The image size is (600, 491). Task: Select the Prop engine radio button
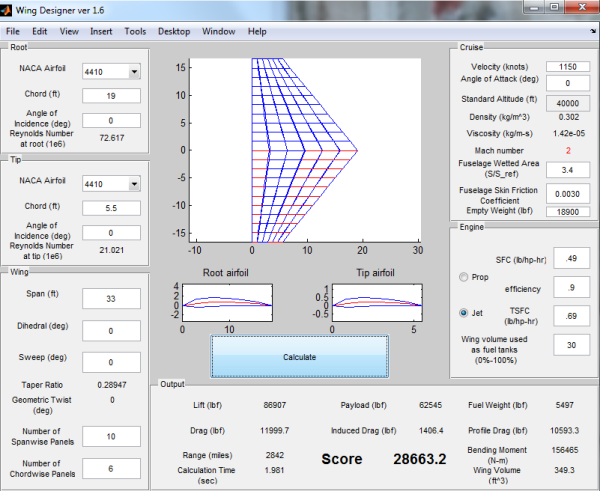click(463, 277)
